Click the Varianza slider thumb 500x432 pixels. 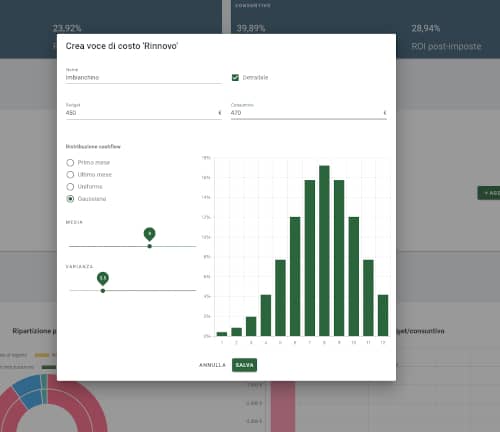[103, 291]
